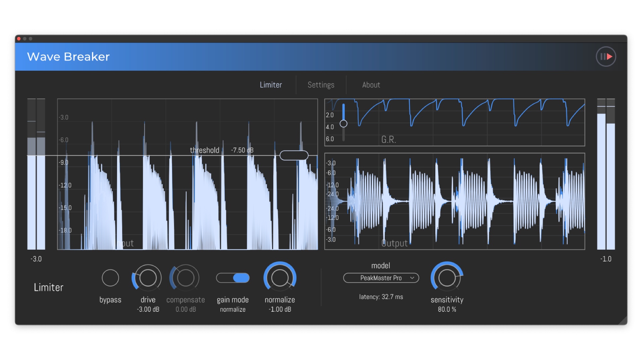Switch to the Settings tab
This screenshot has width=644, height=362.
tap(321, 85)
